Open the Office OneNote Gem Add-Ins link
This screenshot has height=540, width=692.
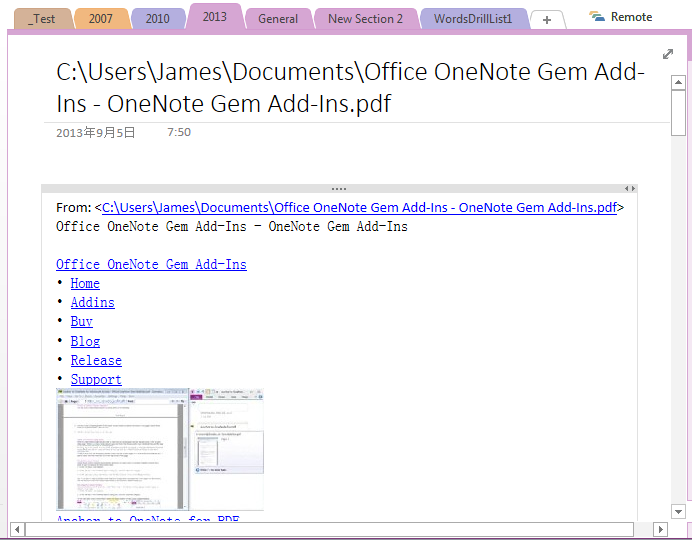coord(151,264)
